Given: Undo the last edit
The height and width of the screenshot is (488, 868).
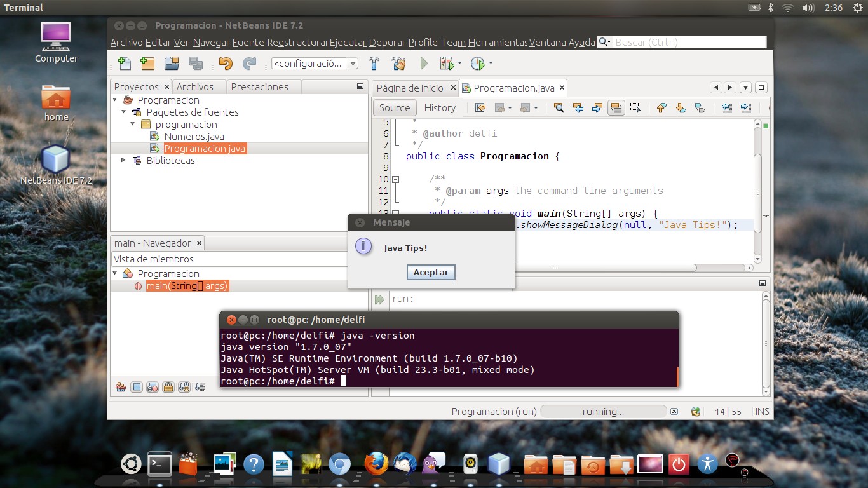Looking at the screenshot, I should coord(226,63).
